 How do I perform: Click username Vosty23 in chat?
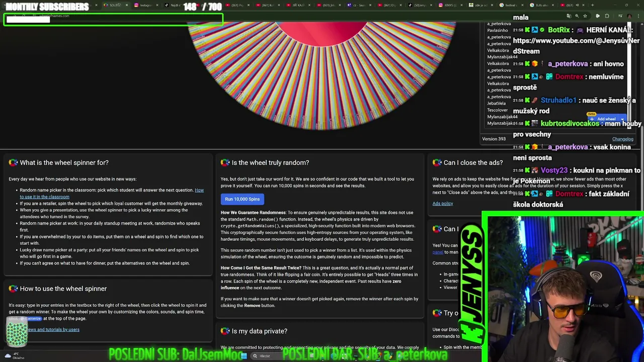coord(554,170)
